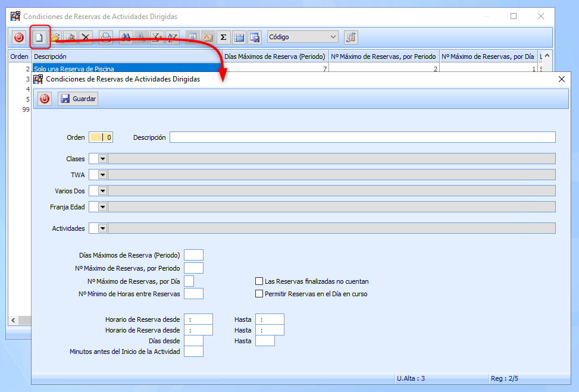Check 'Permitir Reservas en el Día en curso'
Viewport: 579px width, 392px height.
click(x=259, y=294)
